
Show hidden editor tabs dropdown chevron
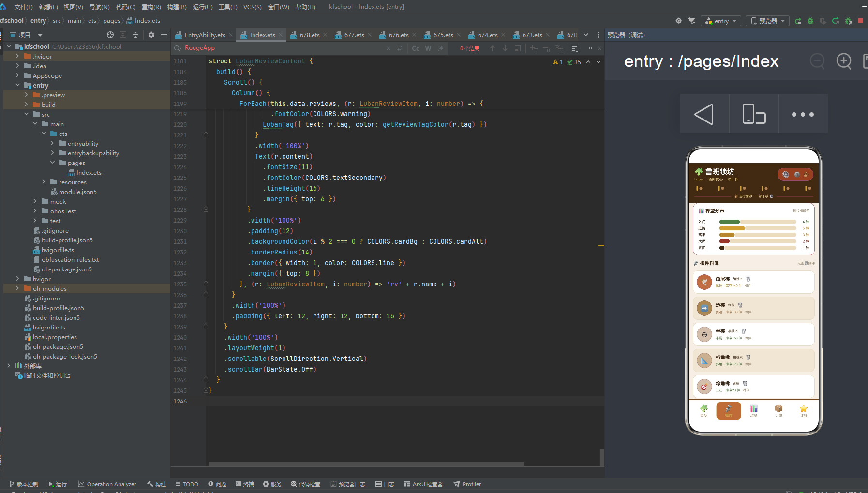click(x=586, y=35)
